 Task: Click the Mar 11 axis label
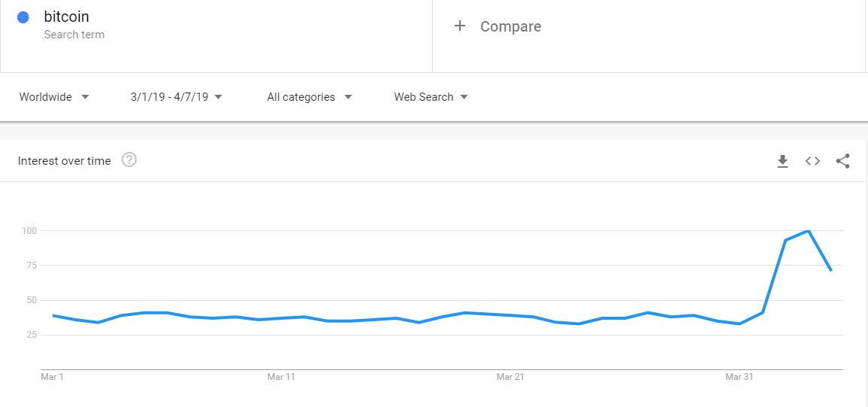(281, 377)
